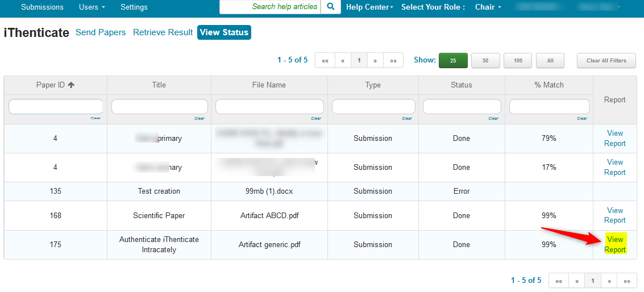Open View Report for paper 175
644x292 pixels.
coord(615,245)
